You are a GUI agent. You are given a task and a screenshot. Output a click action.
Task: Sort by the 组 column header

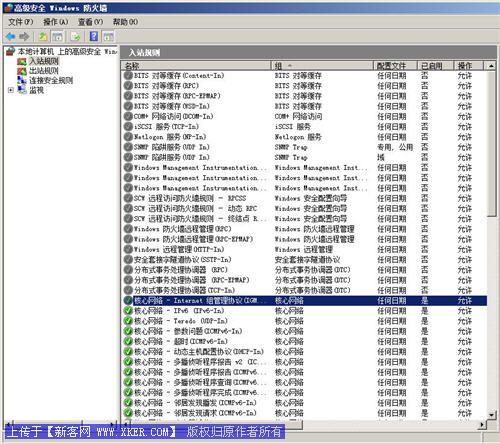[322, 66]
